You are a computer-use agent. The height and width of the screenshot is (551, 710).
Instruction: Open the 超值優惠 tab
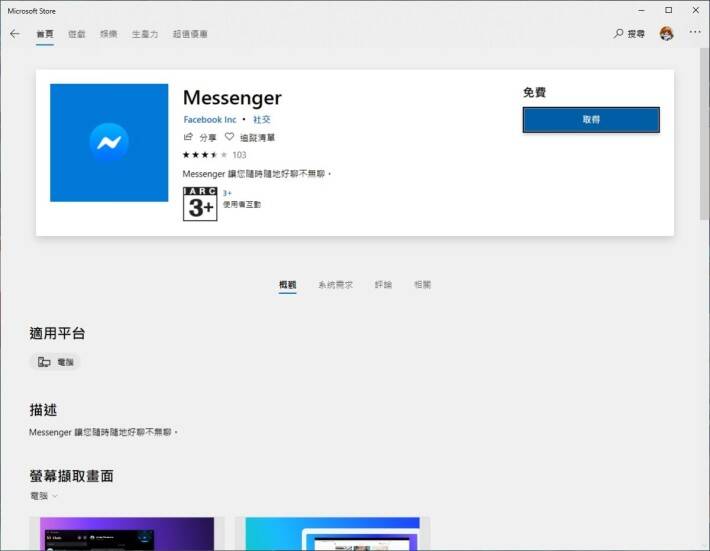point(190,34)
